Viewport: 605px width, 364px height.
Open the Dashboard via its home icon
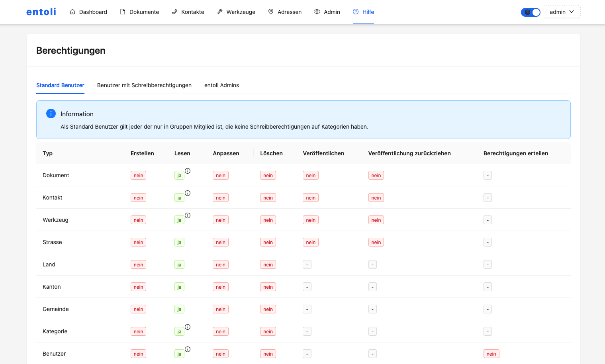tap(72, 12)
